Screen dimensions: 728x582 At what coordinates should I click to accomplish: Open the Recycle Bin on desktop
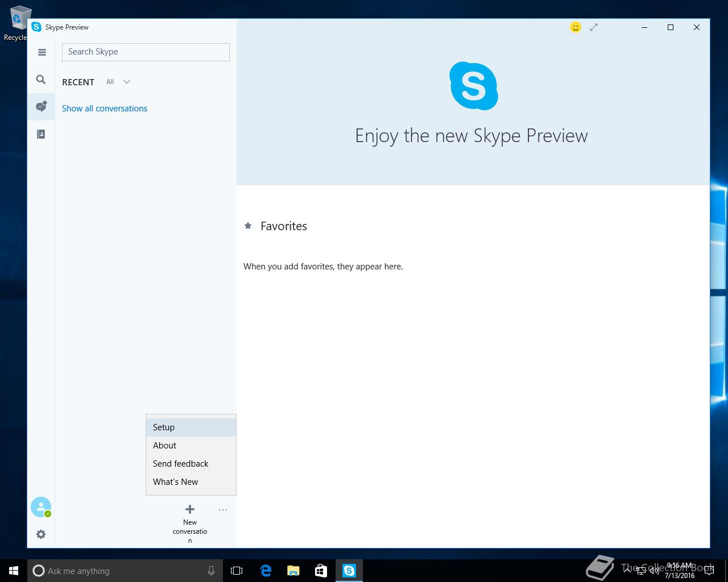tap(17, 24)
